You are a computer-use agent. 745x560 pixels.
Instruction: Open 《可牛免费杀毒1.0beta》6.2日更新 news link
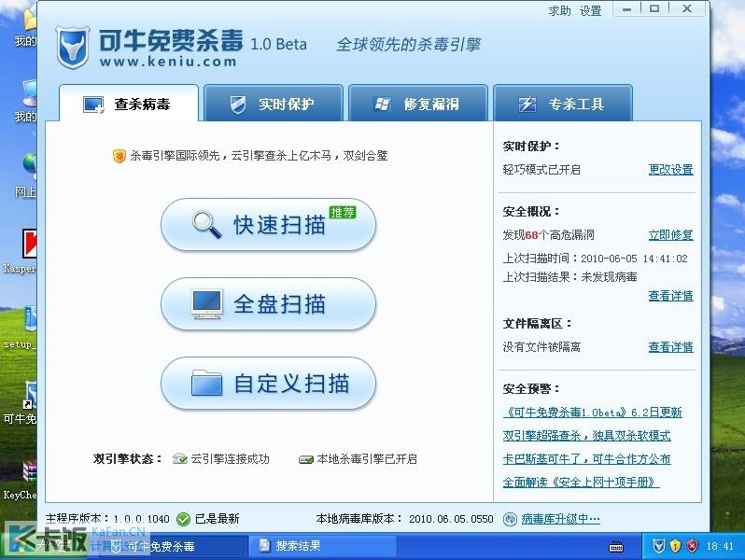593,413
